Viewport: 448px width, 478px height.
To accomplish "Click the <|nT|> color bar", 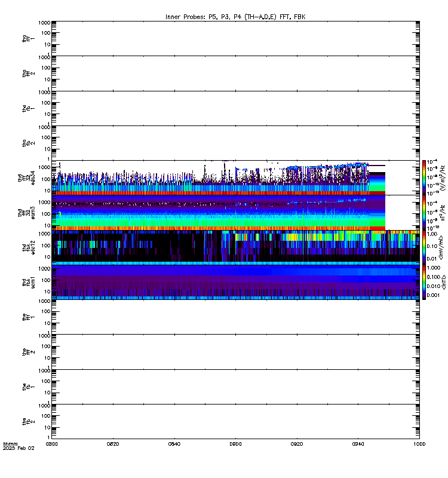I will point(424,283).
